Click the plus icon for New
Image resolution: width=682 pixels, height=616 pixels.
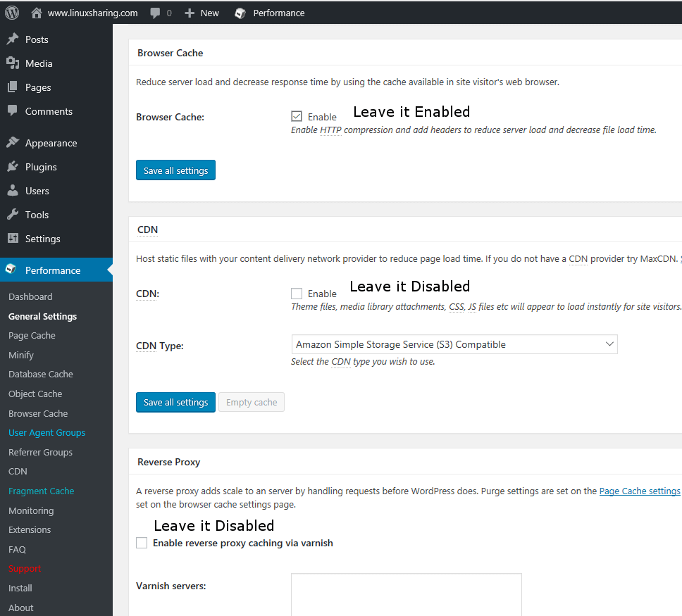pos(190,13)
